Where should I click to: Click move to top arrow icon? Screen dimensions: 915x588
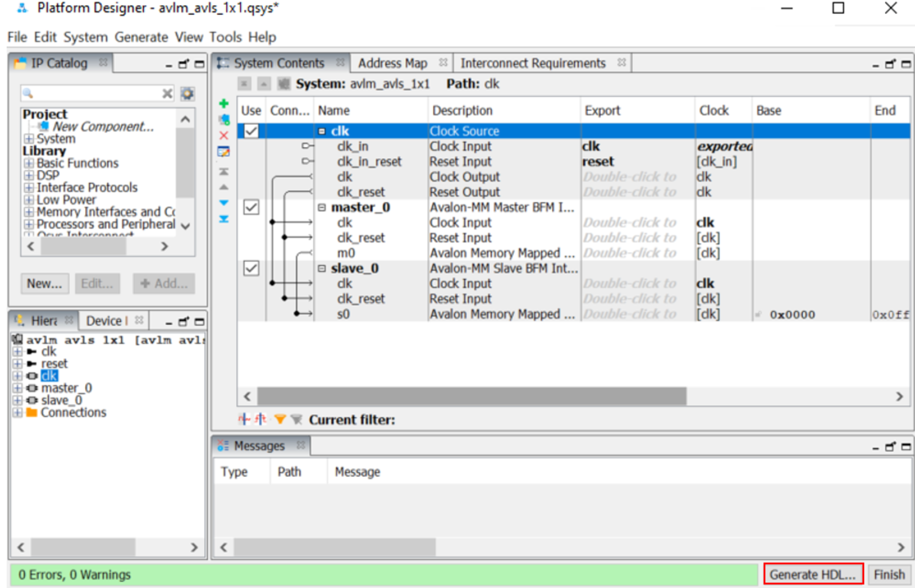(224, 171)
